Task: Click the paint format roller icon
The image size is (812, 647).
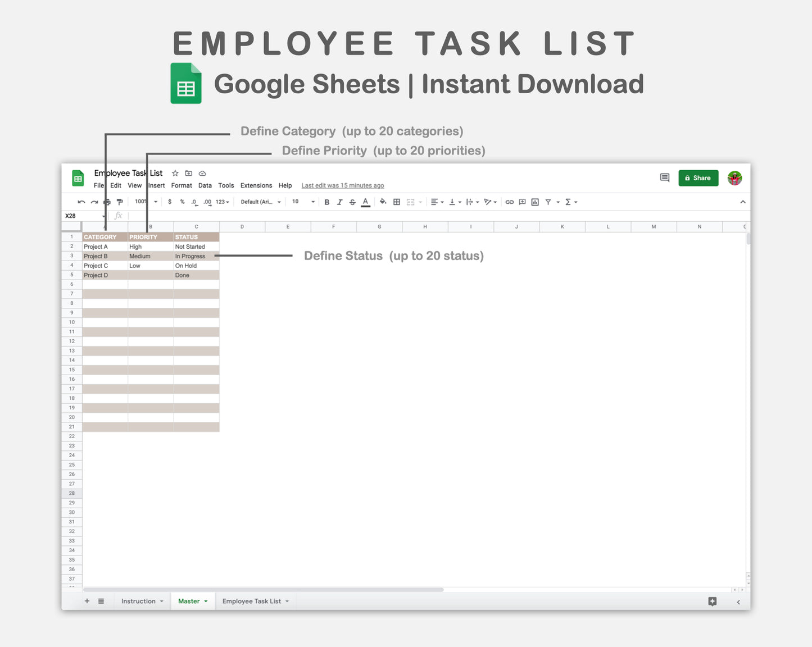Action: (x=120, y=202)
